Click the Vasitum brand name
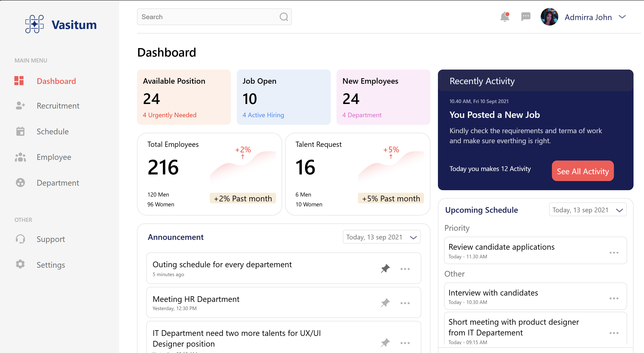This screenshot has width=644, height=353. point(74,25)
